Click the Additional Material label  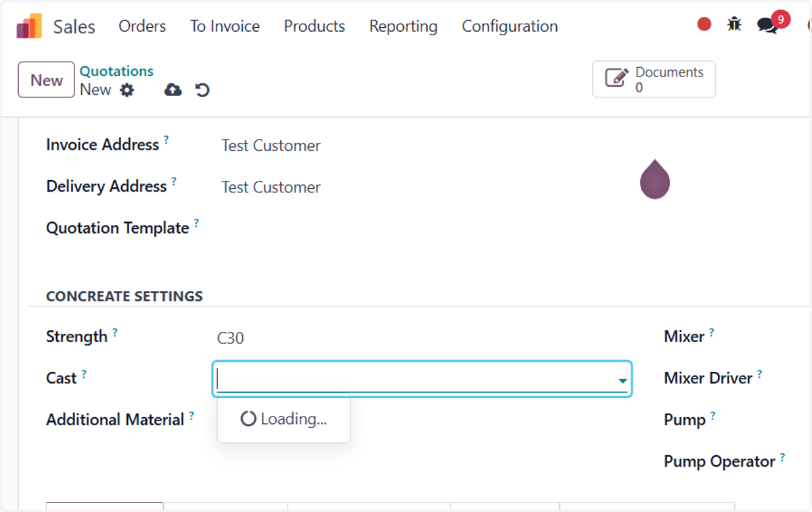tap(115, 419)
